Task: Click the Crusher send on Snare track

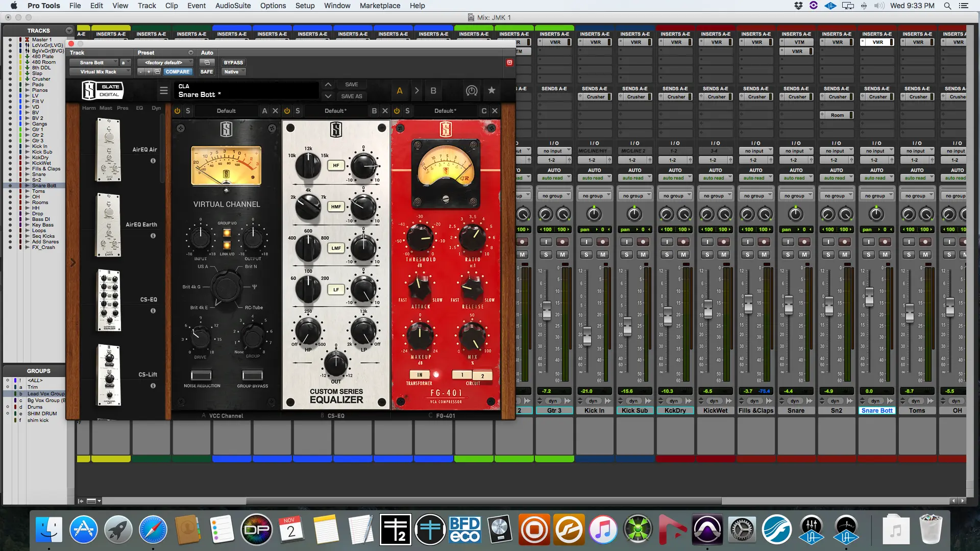Action: 796,97
